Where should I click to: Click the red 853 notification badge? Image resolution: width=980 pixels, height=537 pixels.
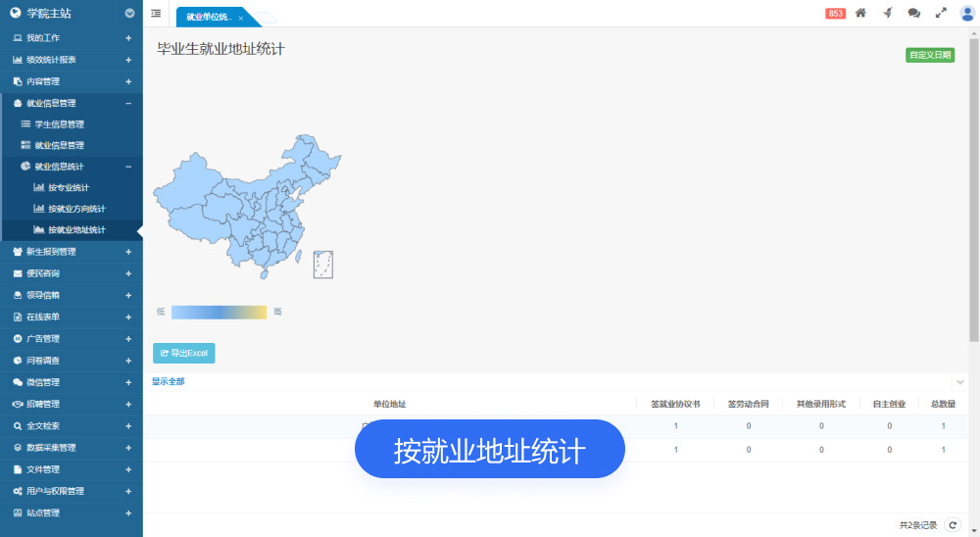point(836,13)
